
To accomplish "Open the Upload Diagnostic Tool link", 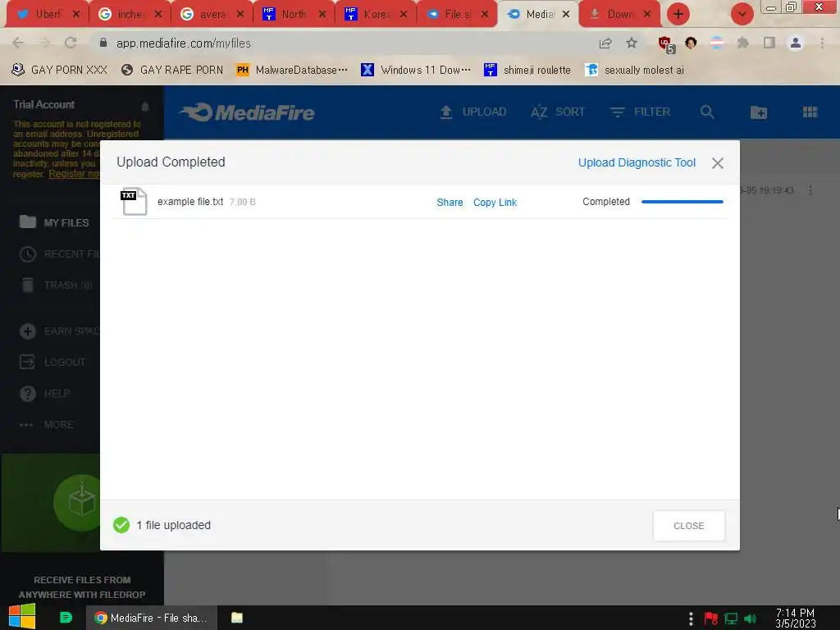I will (637, 163).
